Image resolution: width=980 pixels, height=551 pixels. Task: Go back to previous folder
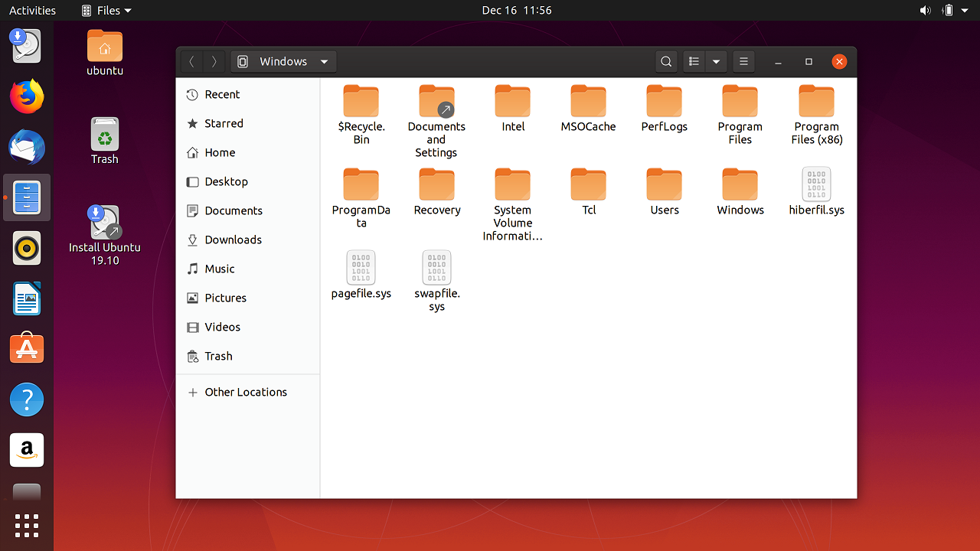click(191, 62)
